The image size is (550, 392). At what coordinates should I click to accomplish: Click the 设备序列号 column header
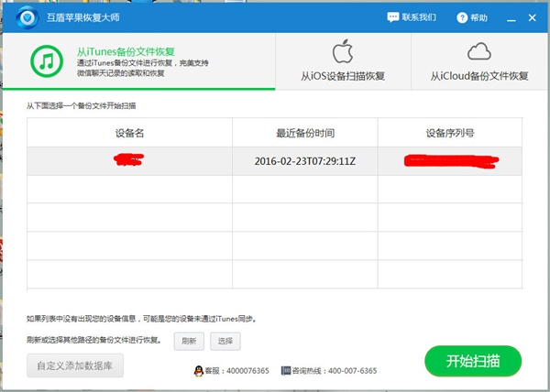449,134
